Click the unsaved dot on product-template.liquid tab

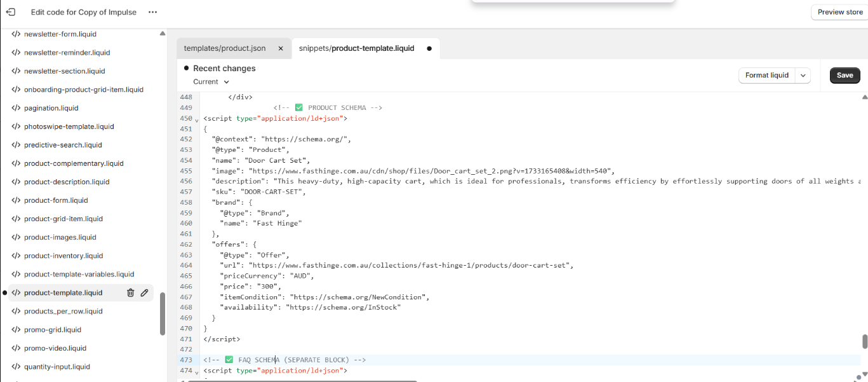(x=429, y=48)
